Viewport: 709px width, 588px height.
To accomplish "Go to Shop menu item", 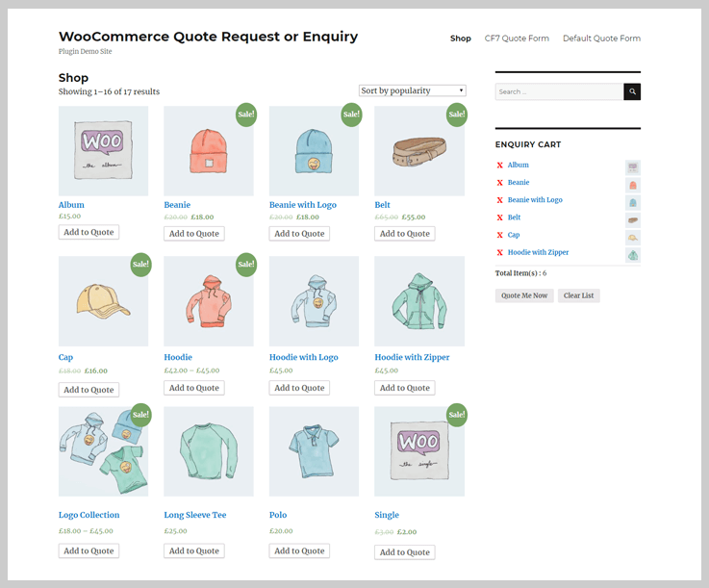I will (460, 38).
